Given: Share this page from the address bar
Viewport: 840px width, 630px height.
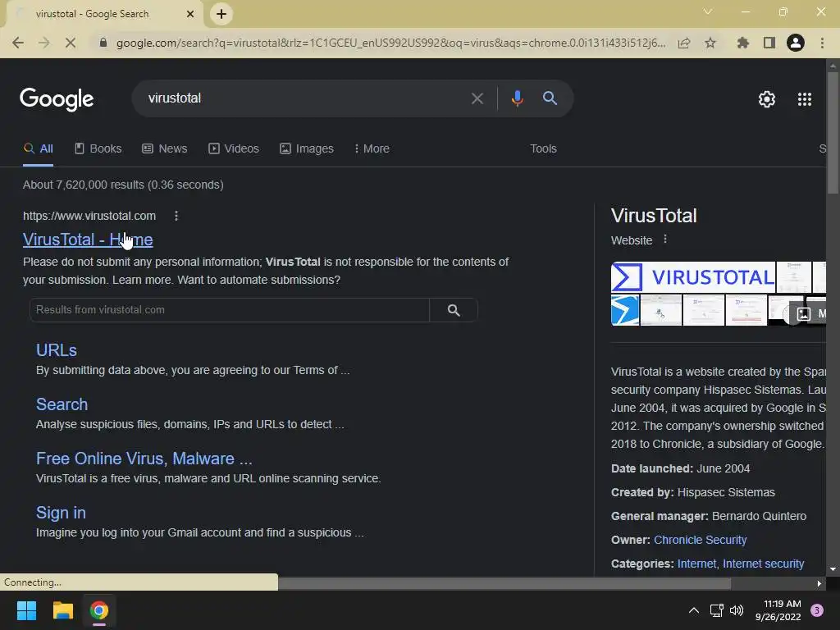Looking at the screenshot, I should click(684, 43).
